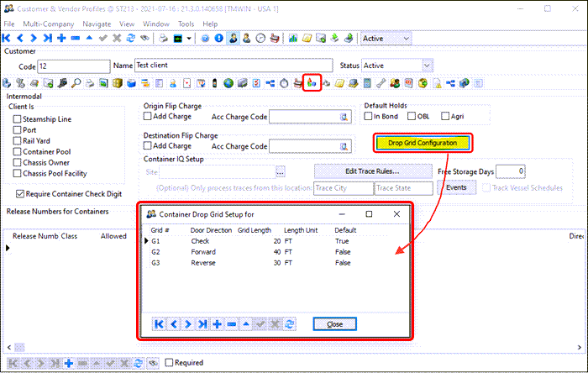Add a new grid row with the plus icon

(x=216, y=324)
